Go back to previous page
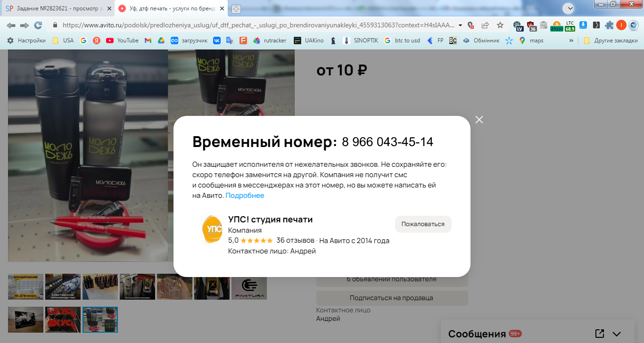Viewport: 644px width, 343px height. [11, 25]
